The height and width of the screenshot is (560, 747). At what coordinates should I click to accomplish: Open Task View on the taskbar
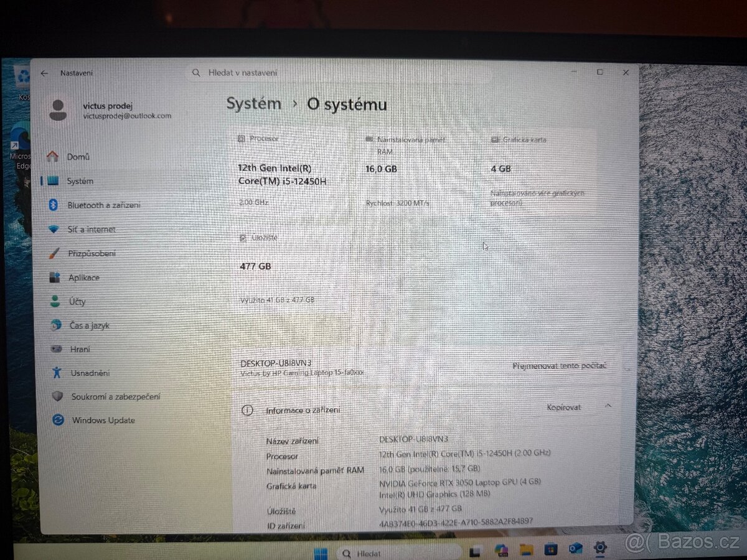click(476, 551)
